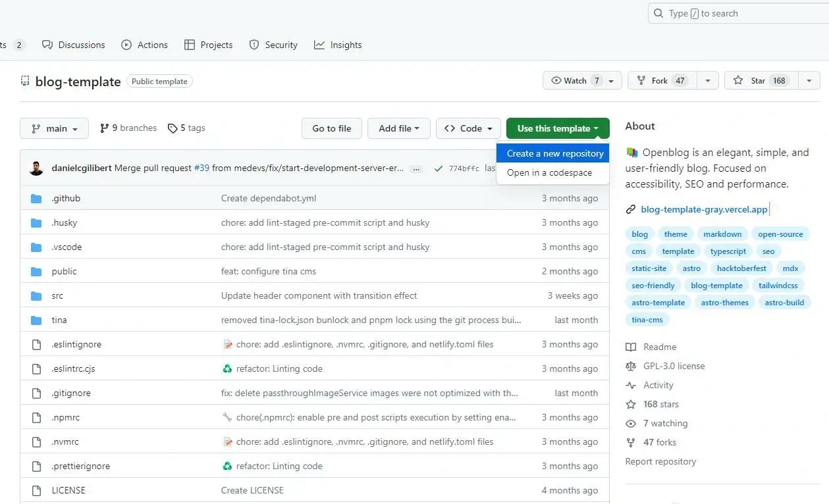Open the Discussions tab
The height and width of the screenshot is (504, 829).
tap(73, 45)
